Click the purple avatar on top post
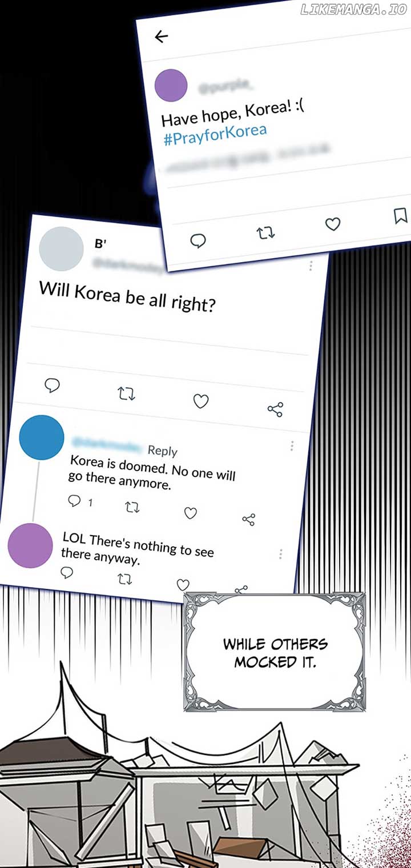Image resolution: width=411 pixels, height=868 pixels. point(171,85)
